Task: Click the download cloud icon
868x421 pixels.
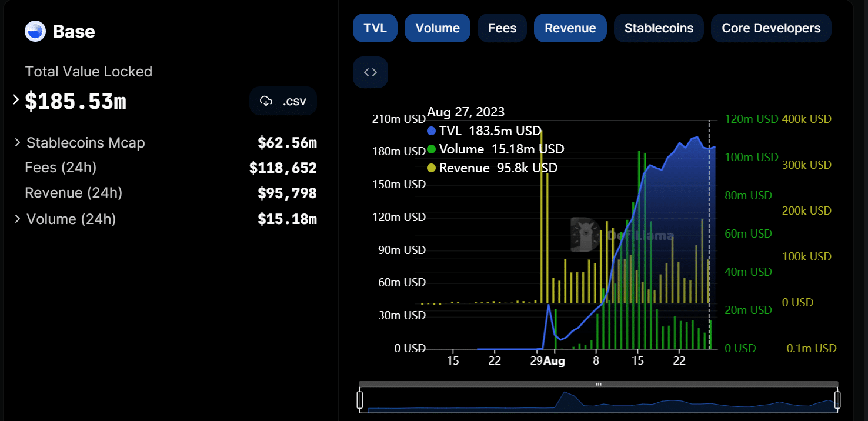Action: (x=266, y=101)
